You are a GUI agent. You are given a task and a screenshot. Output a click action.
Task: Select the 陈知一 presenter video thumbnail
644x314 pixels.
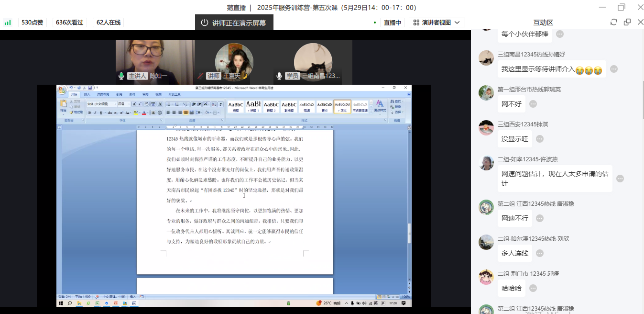(x=155, y=60)
